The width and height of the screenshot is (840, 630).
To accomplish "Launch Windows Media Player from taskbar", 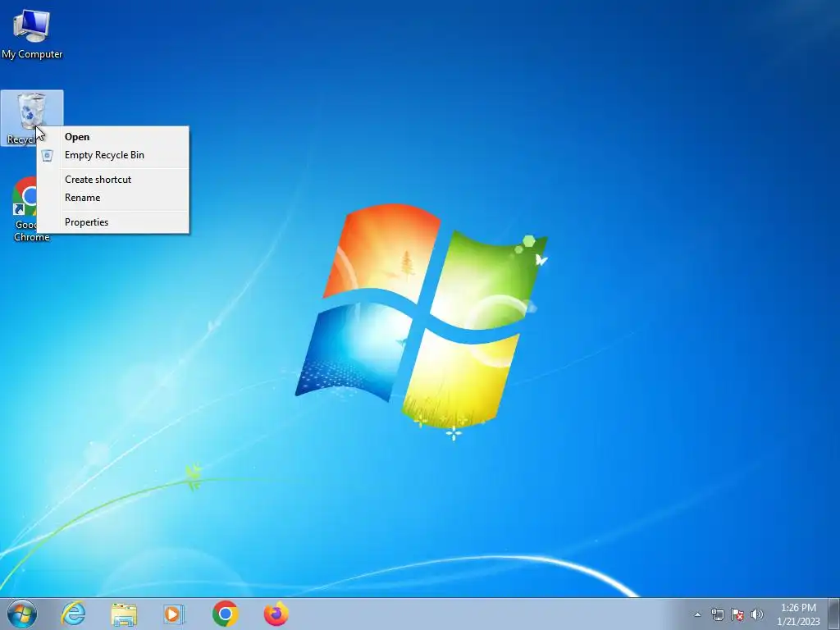I will pos(174,614).
